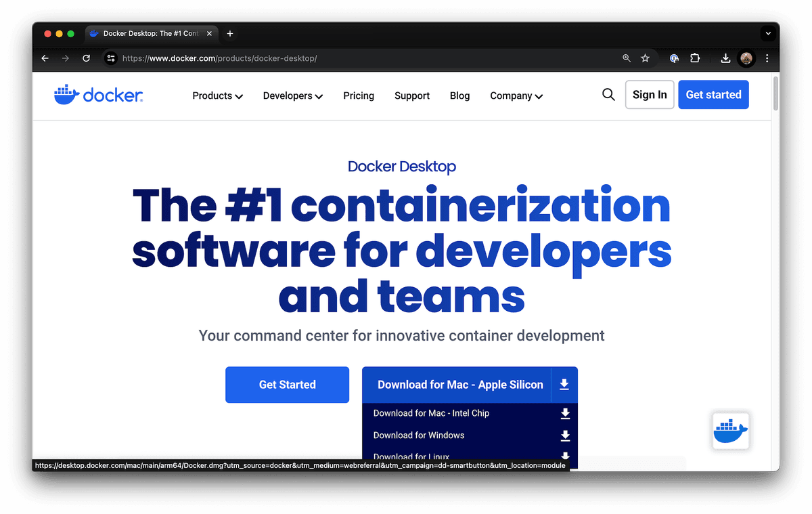
Task: Open the site search magnifier icon
Action: coord(608,95)
